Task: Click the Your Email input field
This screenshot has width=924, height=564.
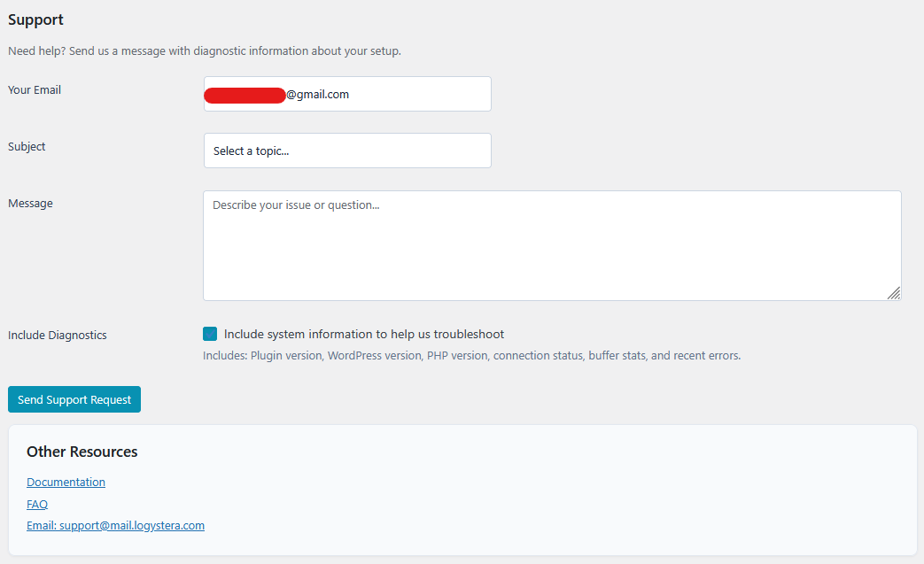Action: point(416,94)
